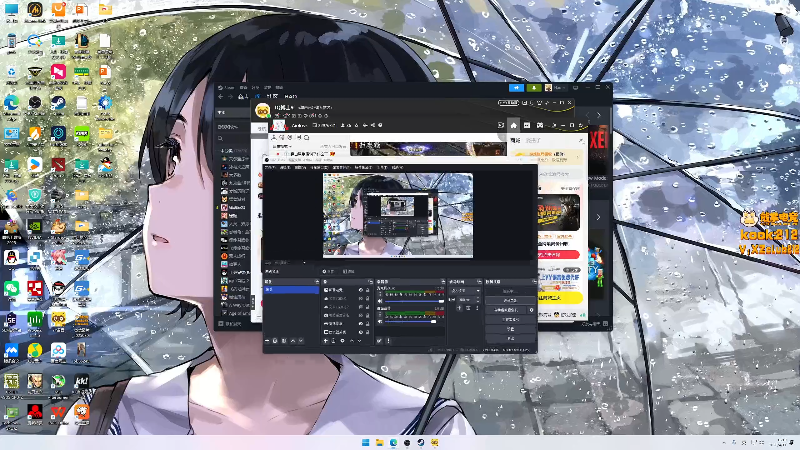This screenshot has height=450, width=800.
Task: Toggle visibility eye of the third source
Action: pyautogui.click(x=361, y=307)
